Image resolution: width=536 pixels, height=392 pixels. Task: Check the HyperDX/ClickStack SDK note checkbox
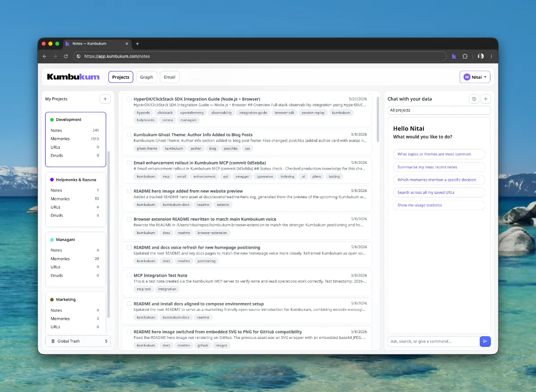click(129, 99)
